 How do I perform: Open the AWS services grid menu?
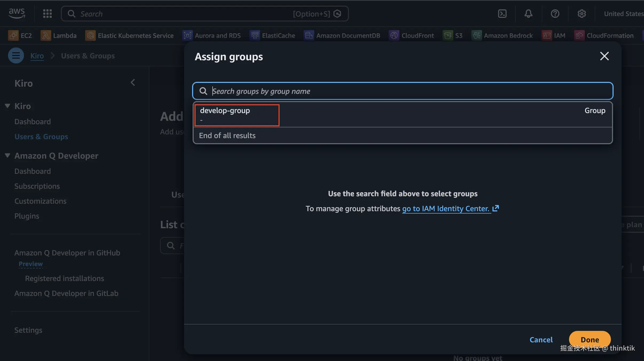click(x=47, y=14)
